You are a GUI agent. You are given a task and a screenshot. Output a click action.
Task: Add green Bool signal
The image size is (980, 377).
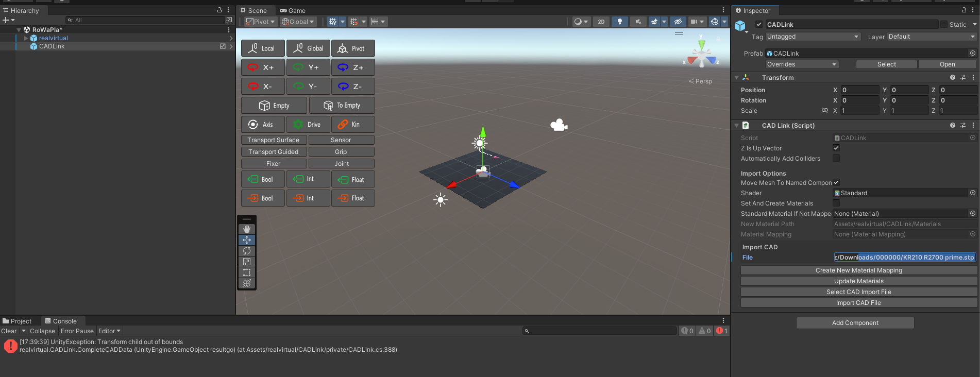[x=263, y=179]
